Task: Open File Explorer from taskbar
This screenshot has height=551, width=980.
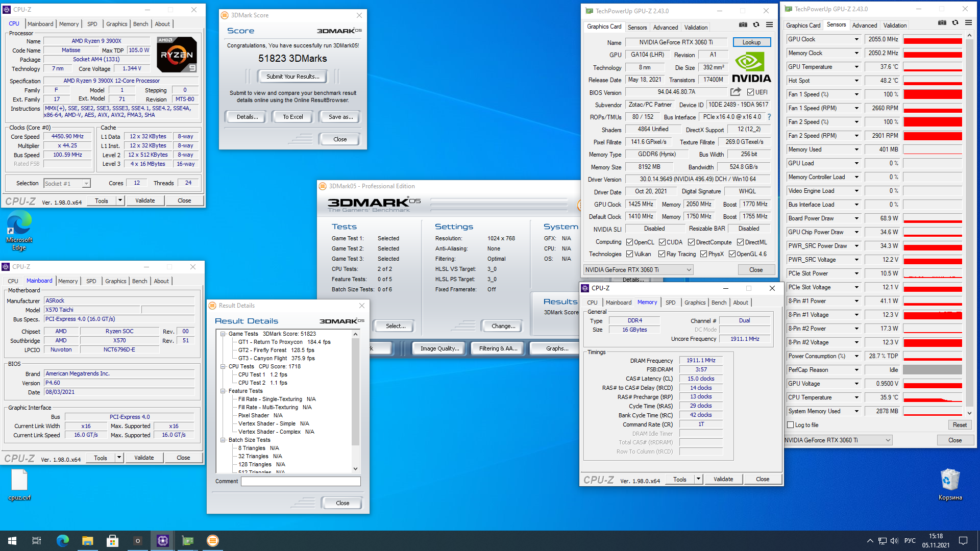Action: click(87, 541)
